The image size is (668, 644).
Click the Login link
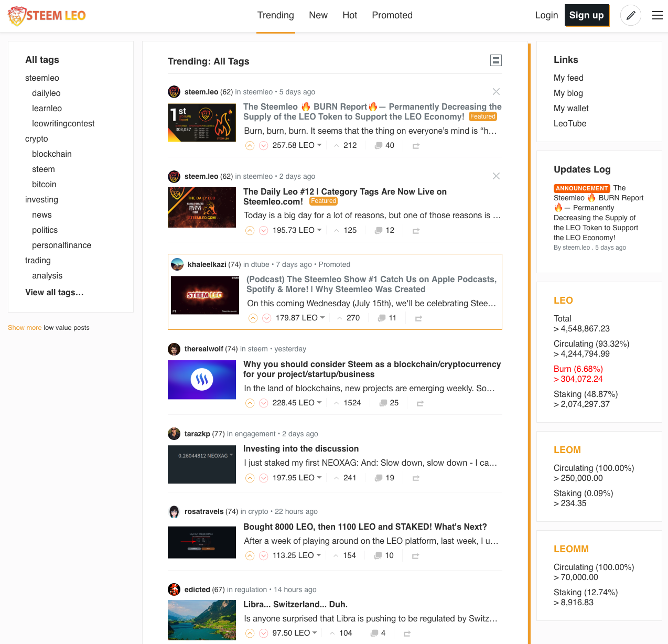546,15
